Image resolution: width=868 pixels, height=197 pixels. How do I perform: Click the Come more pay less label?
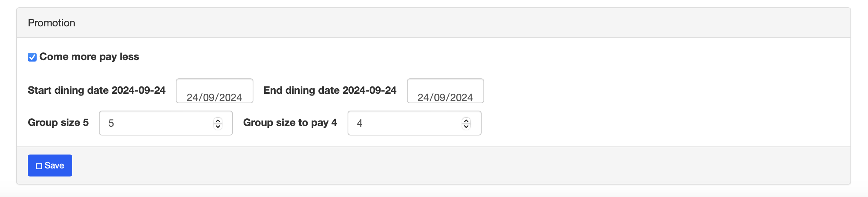coord(89,57)
